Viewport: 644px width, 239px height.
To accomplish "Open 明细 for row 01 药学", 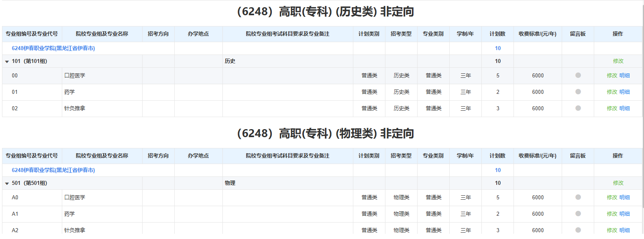I will tap(624, 92).
